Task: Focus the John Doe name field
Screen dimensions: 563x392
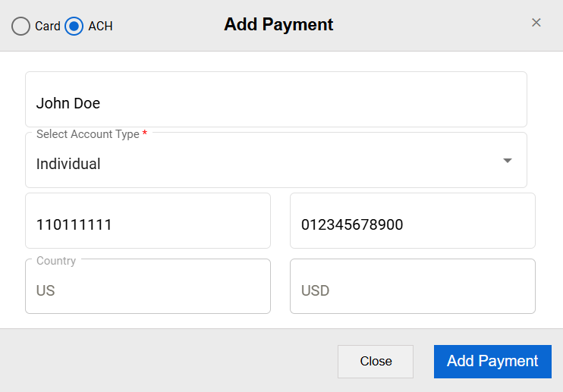Action: pyautogui.click(x=276, y=99)
